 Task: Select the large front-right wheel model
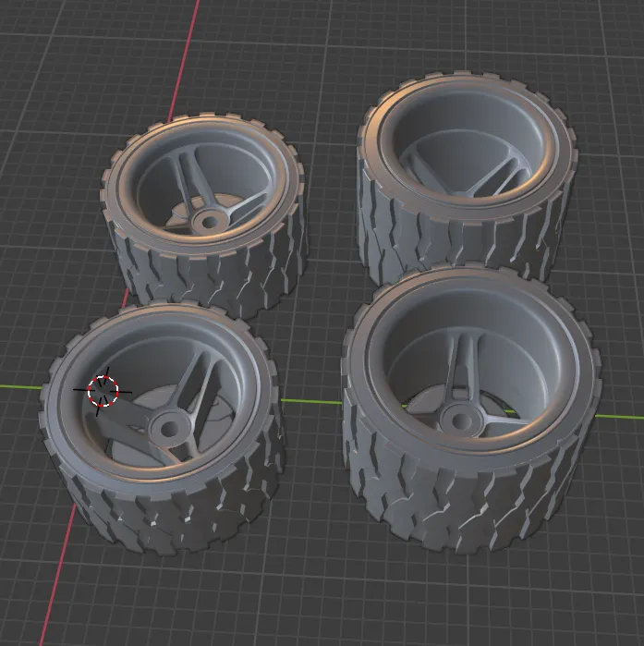[x=471, y=408]
